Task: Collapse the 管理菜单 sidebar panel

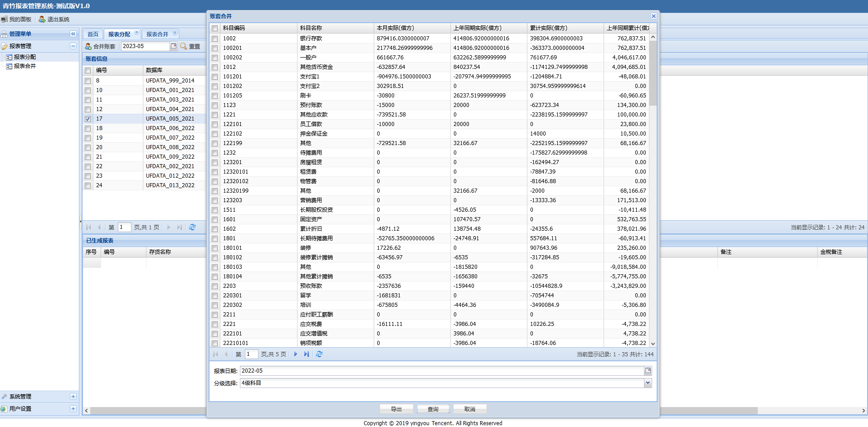Action: pyautogui.click(x=73, y=34)
